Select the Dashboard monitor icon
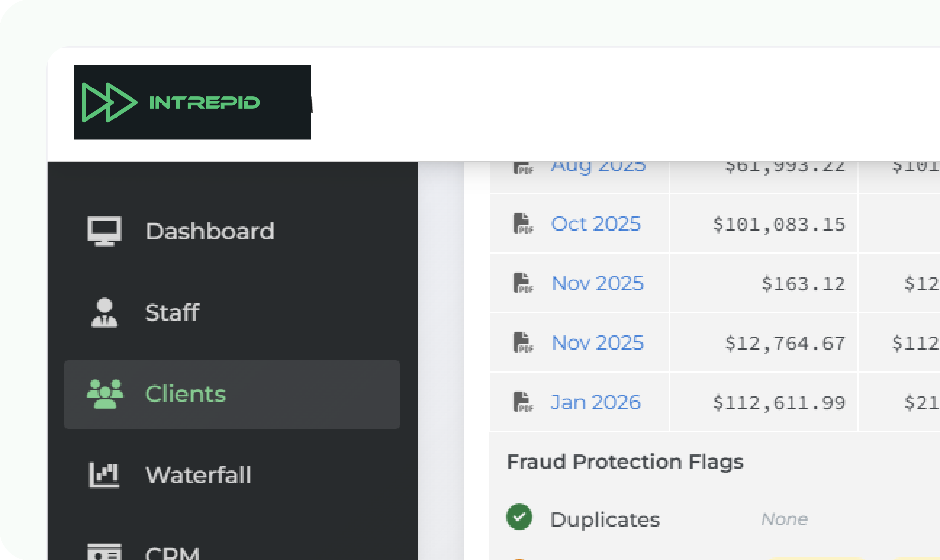This screenshot has width=940, height=560. [104, 231]
